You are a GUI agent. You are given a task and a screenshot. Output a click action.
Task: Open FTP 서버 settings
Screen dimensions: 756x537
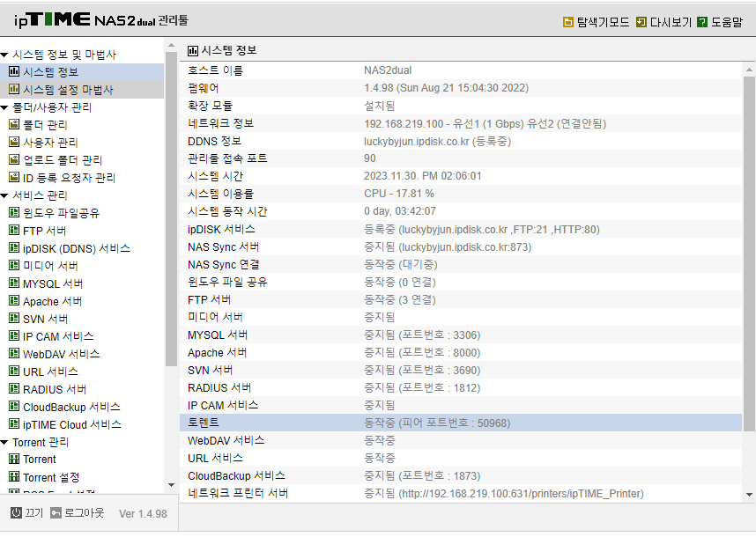pos(44,231)
